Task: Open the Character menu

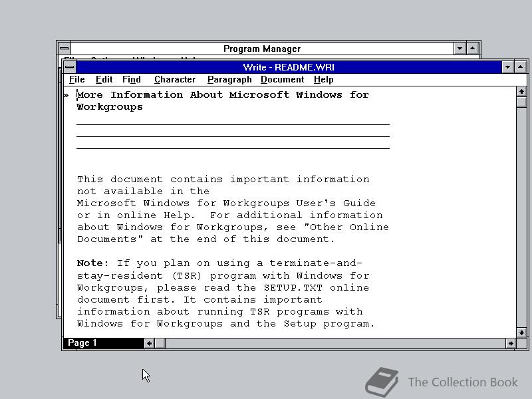Action: (x=175, y=79)
